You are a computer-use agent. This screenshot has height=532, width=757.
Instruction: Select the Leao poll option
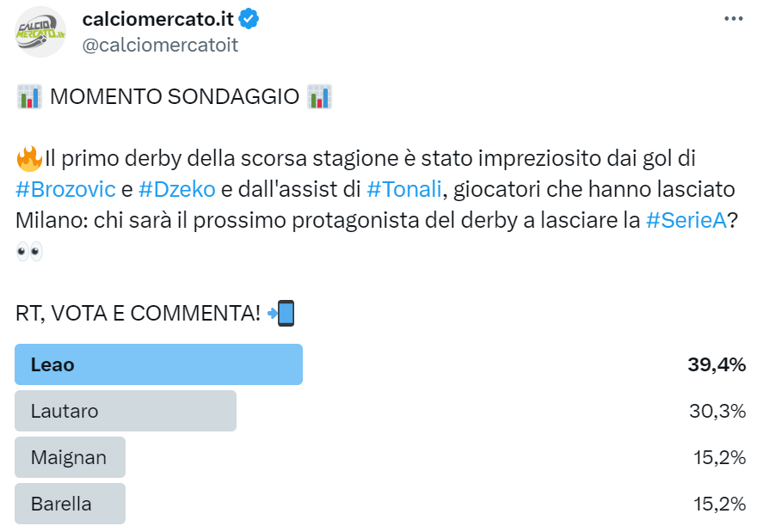coord(159,364)
